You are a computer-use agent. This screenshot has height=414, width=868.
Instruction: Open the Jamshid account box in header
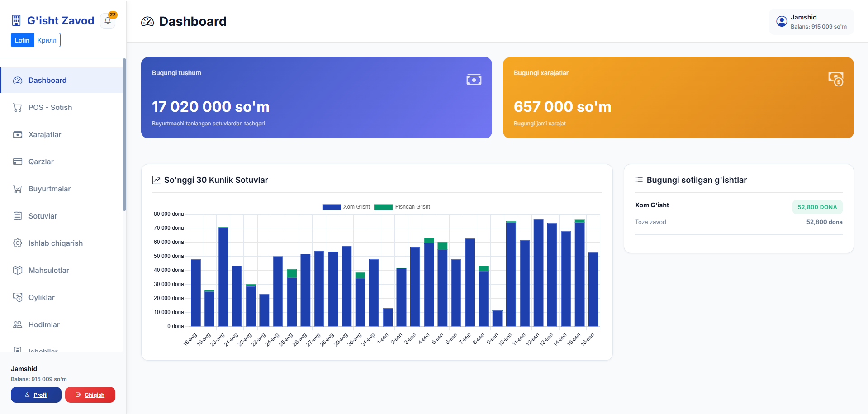point(811,22)
